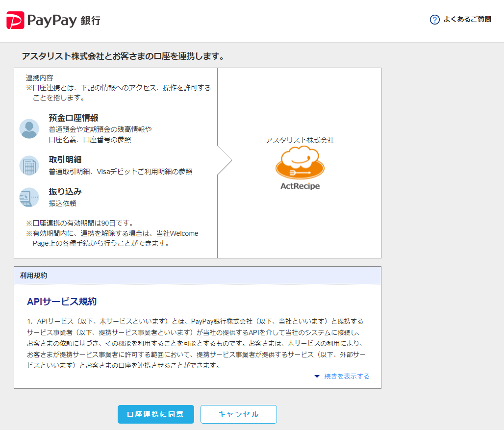Click the 振り込み transfer icon

pos(29,197)
